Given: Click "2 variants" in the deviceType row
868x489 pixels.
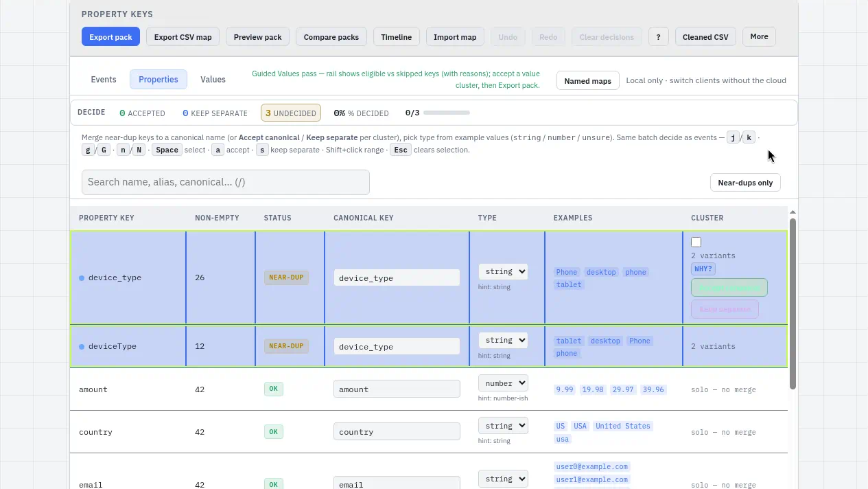Looking at the screenshot, I should (713, 346).
